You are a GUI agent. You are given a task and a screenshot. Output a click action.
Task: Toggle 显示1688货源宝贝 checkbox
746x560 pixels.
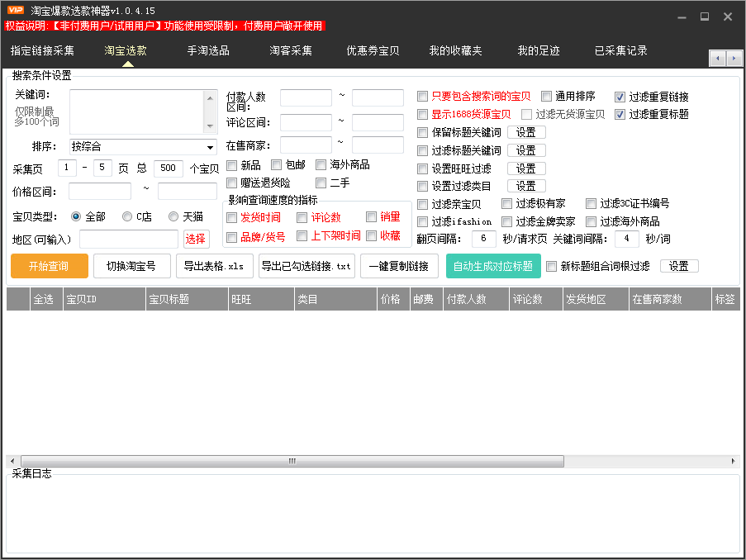pyautogui.click(x=422, y=115)
